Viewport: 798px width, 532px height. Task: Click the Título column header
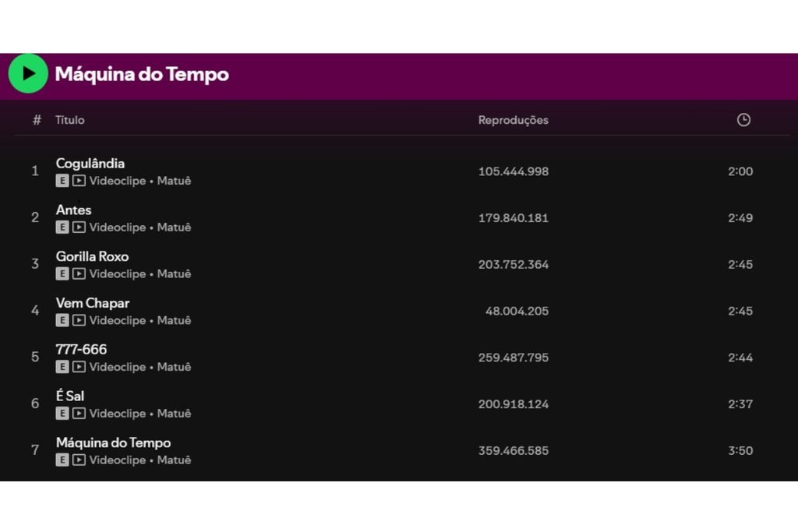point(69,120)
